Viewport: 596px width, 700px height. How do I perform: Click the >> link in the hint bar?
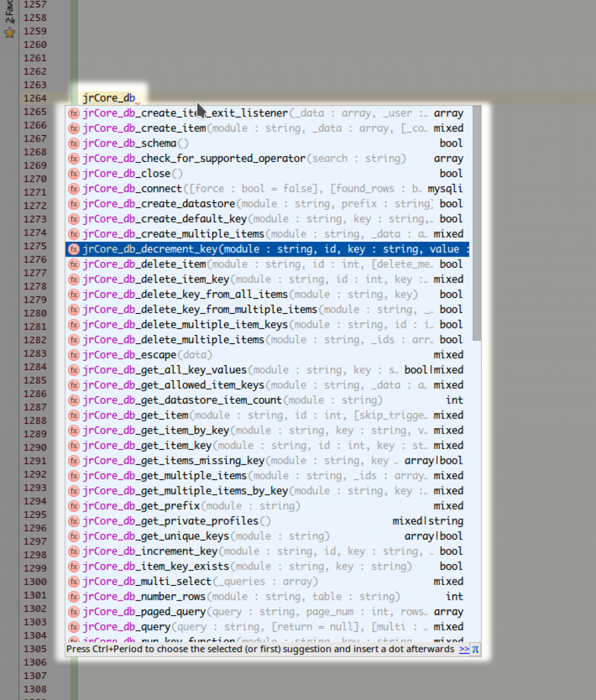[464, 649]
